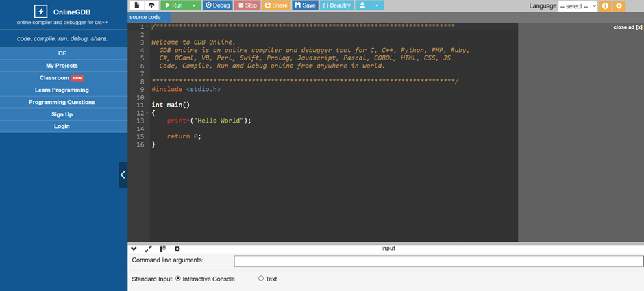
Task: Click the console panel settings gear
Action: (177, 249)
